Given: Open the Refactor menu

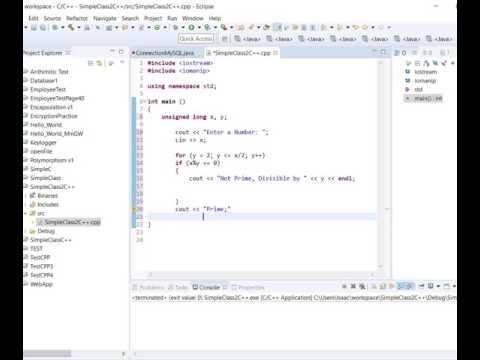Looking at the screenshot, I should coord(77,18).
